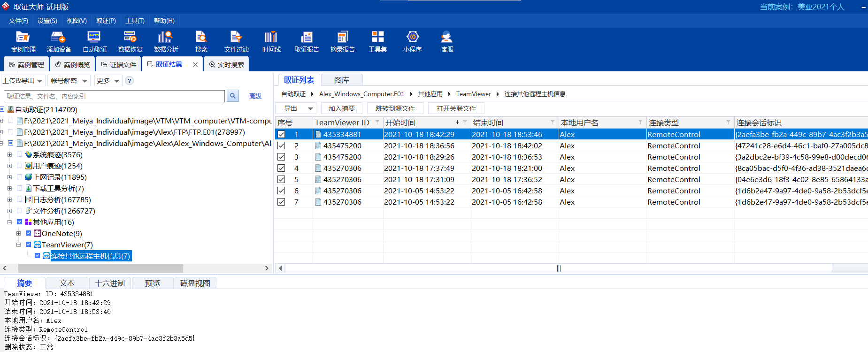This screenshot has height=352, width=868.
Task: Open the 时间线 view
Action: pyautogui.click(x=271, y=42)
